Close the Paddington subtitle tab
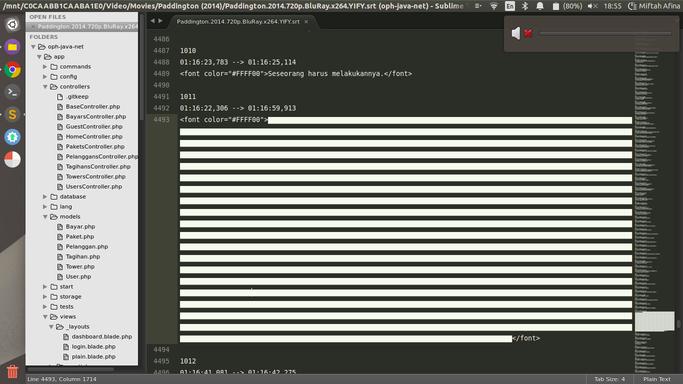Viewport: 683px width, 384px height. [306, 21]
